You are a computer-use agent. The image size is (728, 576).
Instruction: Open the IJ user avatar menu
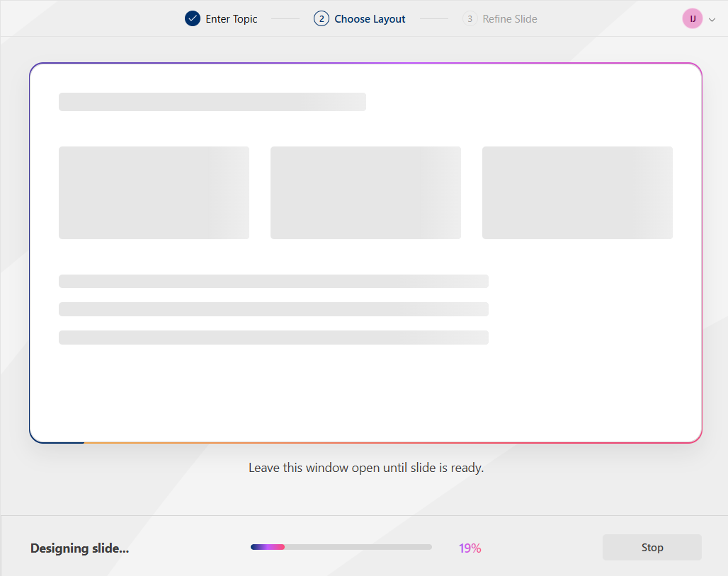(x=693, y=18)
